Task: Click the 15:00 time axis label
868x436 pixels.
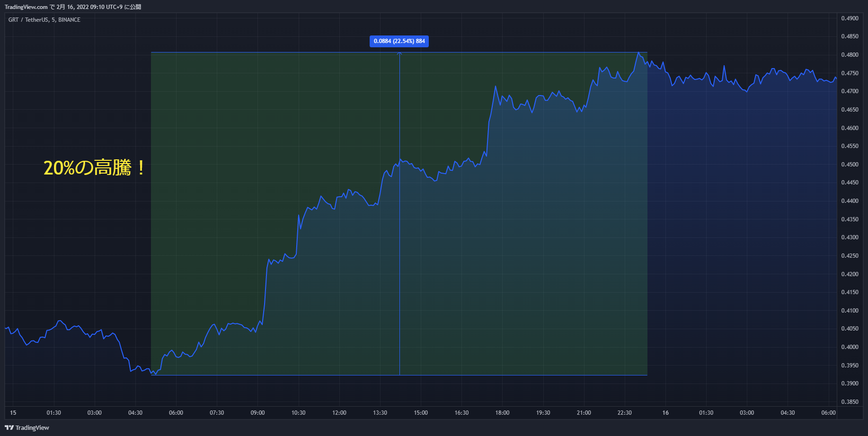Action: [x=421, y=413]
